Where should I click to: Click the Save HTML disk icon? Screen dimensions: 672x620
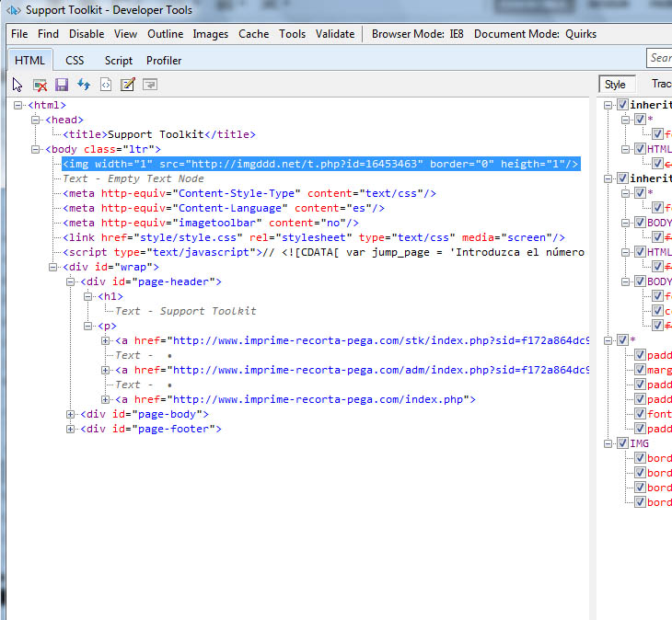point(62,85)
